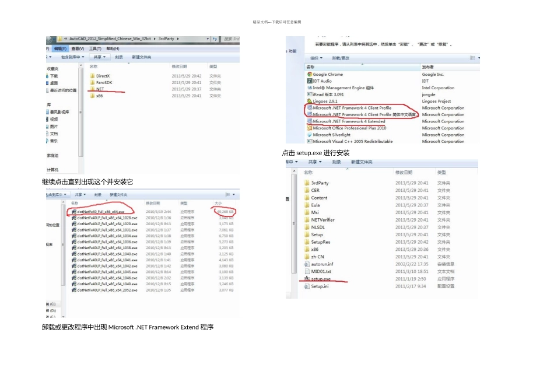Open the DirectX folder icon
Image resolution: width=554 pixels, height=392 pixels.
pos(92,76)
